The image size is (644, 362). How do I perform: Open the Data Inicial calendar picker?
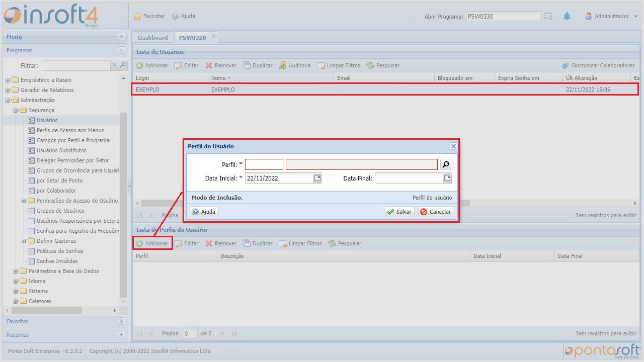tap(317, 178)
